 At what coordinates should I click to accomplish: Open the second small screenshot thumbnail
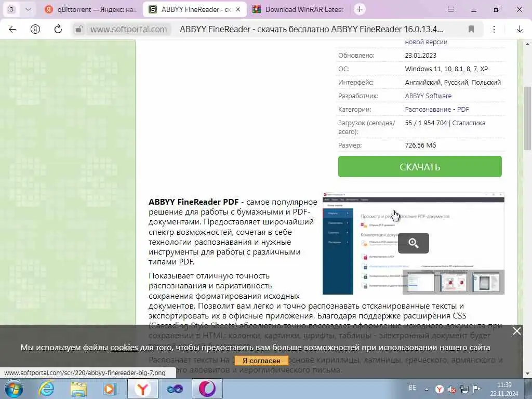pyautogui.click(x=453, y=282)
